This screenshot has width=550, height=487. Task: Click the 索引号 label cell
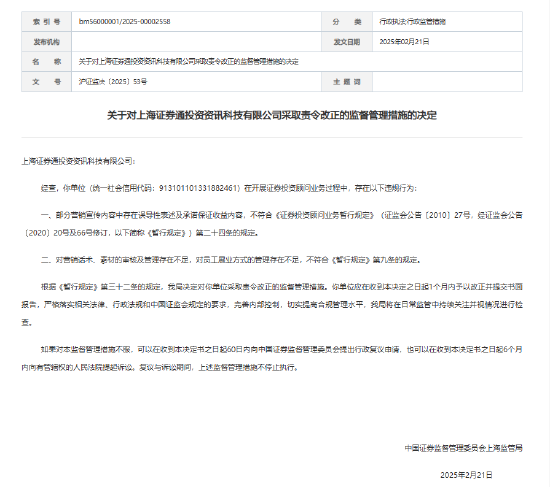click(46, 22)
